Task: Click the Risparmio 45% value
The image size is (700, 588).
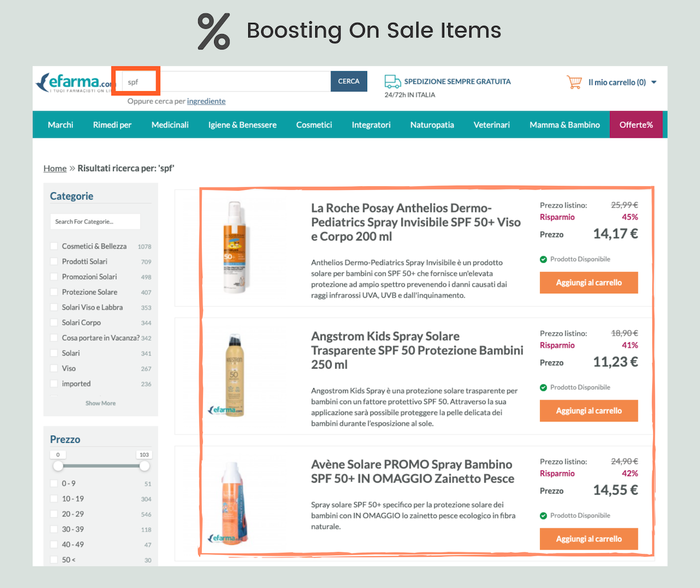Action: click(630, 217)
